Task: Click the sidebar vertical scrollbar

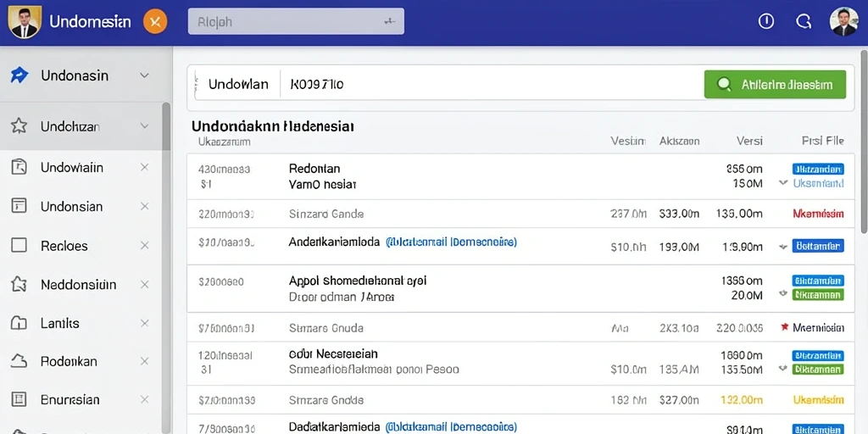Action: tap(166, 268)
